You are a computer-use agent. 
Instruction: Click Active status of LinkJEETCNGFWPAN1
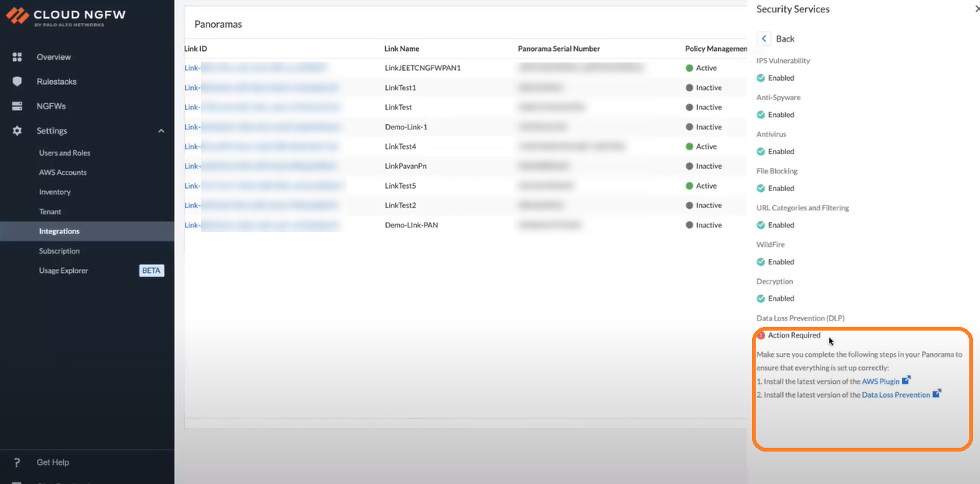[701, 68]
